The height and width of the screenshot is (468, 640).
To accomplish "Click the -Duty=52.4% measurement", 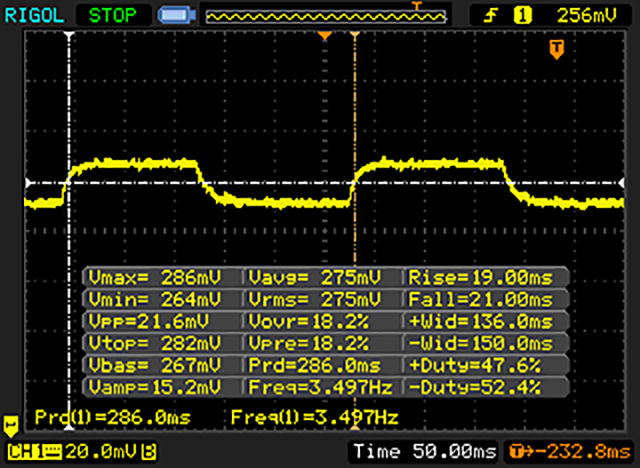I will pos(475,387).
